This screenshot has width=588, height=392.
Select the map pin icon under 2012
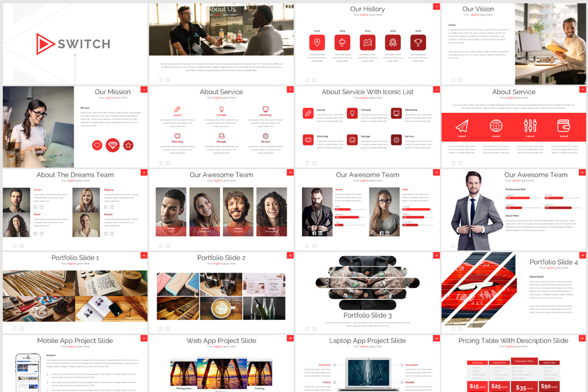click(x=317, y=42)
